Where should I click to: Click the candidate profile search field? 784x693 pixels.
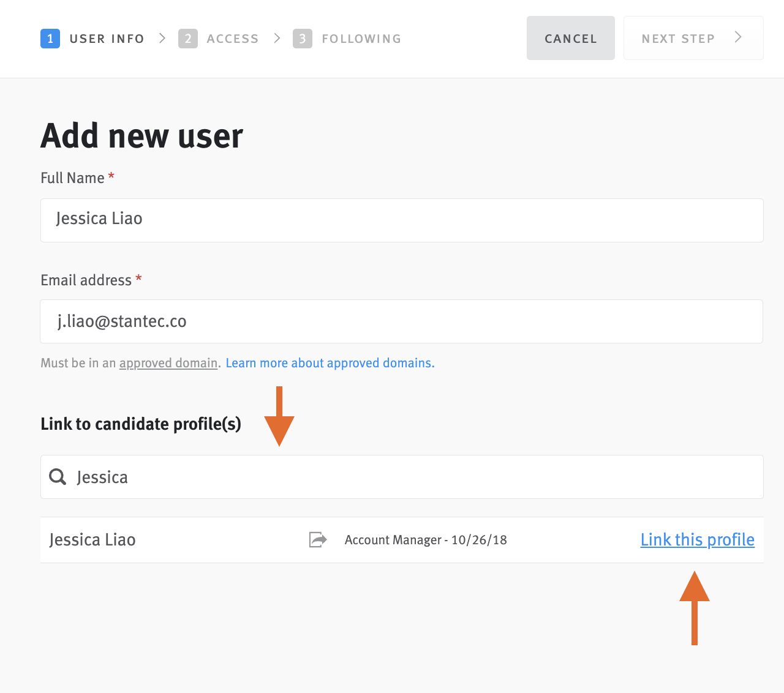point(401,476)
